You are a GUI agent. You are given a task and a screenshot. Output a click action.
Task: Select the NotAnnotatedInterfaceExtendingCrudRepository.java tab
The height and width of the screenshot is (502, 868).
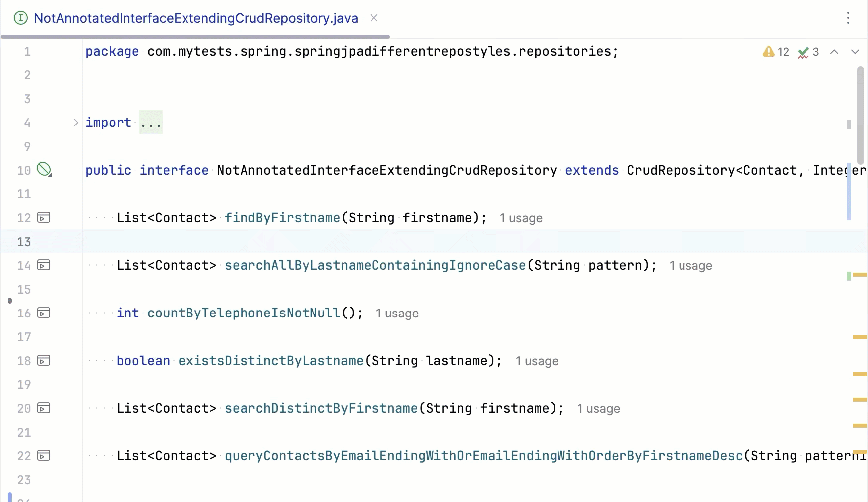tap(195, 18)
